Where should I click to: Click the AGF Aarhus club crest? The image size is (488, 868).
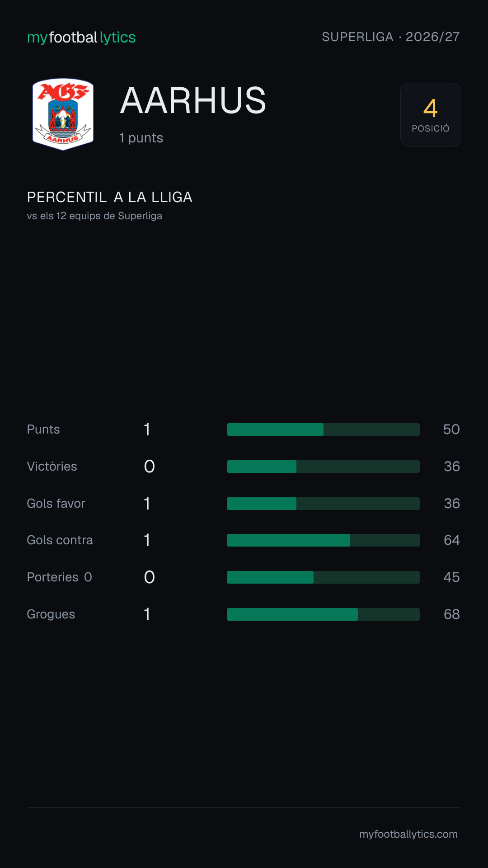click(x=63, y=114)
